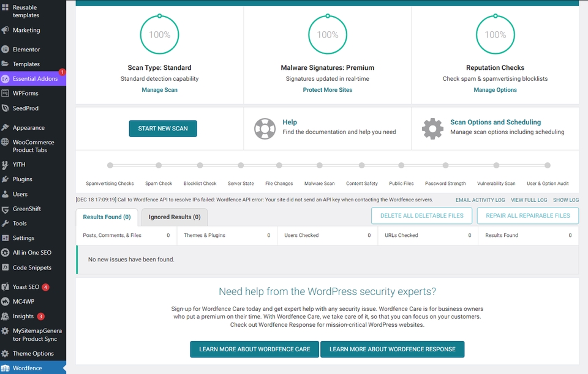Open the Marketing menu item
The image size is (588, 374).
pos(26,31)
